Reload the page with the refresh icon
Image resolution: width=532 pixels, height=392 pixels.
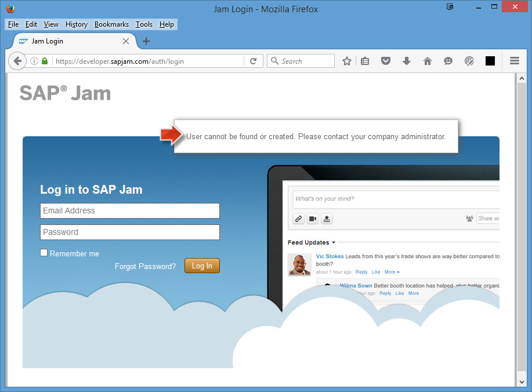(253, 61)
